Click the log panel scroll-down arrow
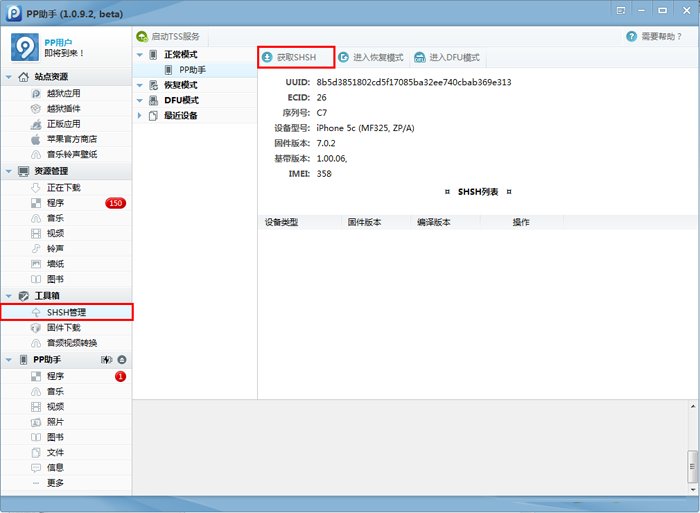 [692, 489]
